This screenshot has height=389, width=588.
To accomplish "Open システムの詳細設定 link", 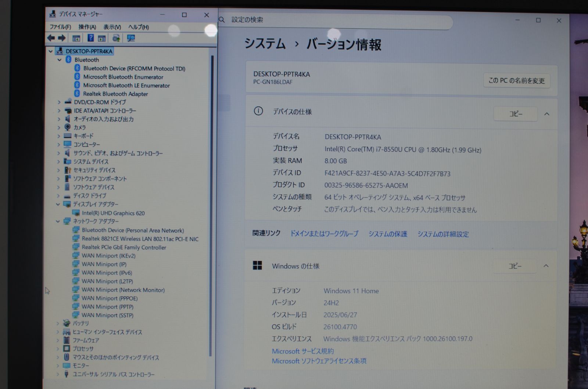I will coord(443,234).
